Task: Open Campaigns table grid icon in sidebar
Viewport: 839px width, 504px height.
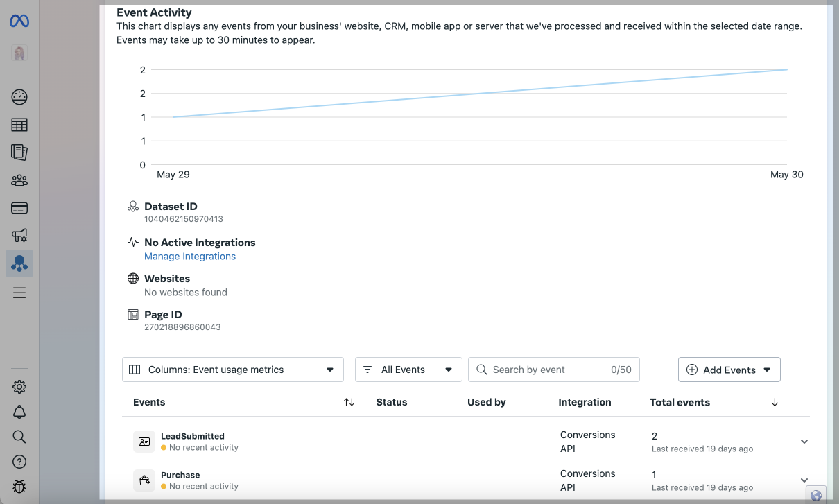Action: (19, 125)
